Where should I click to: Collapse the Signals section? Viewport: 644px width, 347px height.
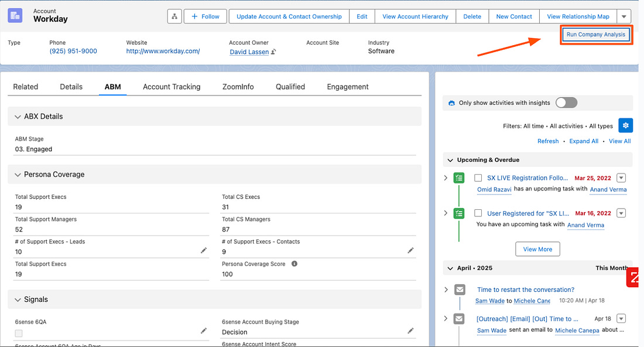point(18,300)
